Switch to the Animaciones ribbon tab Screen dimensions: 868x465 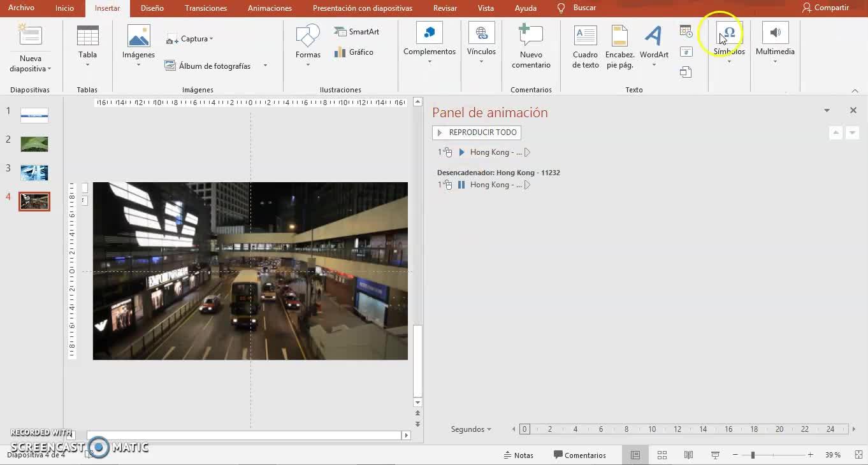(270, 8)
